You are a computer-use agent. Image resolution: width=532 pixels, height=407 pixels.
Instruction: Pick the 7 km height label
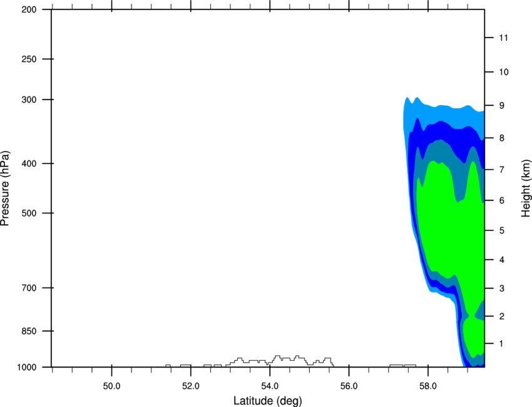[x=502, y=170]
